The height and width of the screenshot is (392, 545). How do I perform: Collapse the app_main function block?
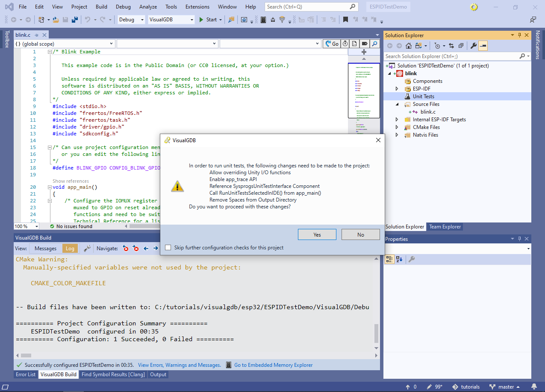point(50,187)
